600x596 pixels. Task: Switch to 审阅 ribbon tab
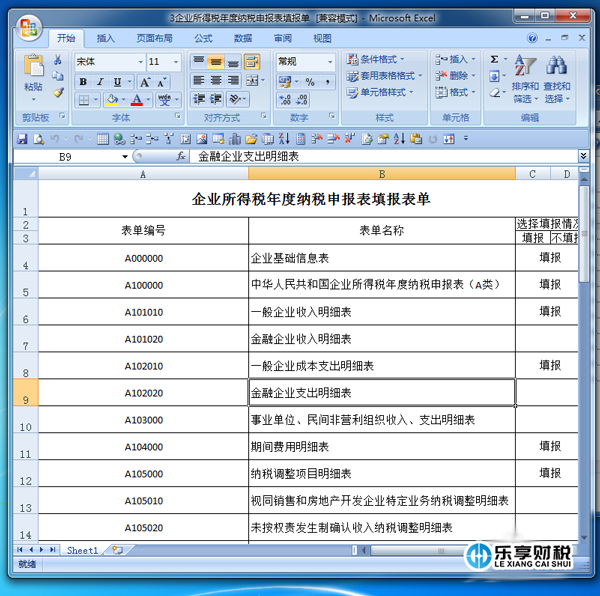(x=283, y=38)
